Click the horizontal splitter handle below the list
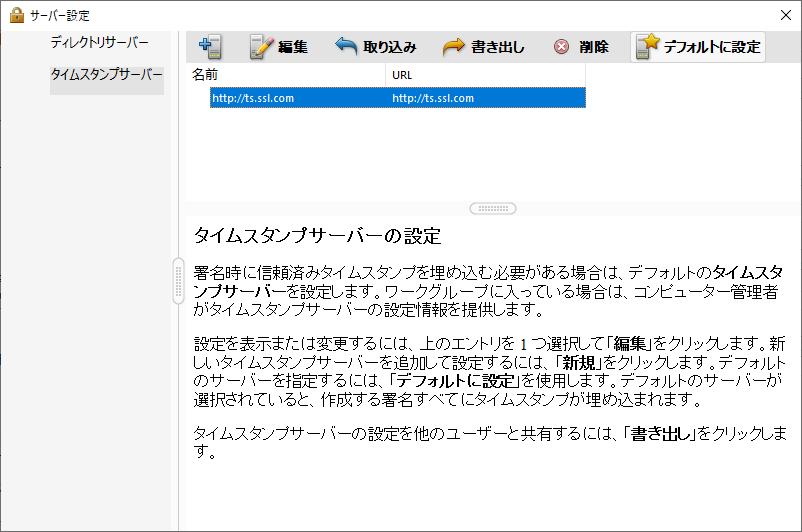The width and height of the screenshot is (802, 532). 493,209
